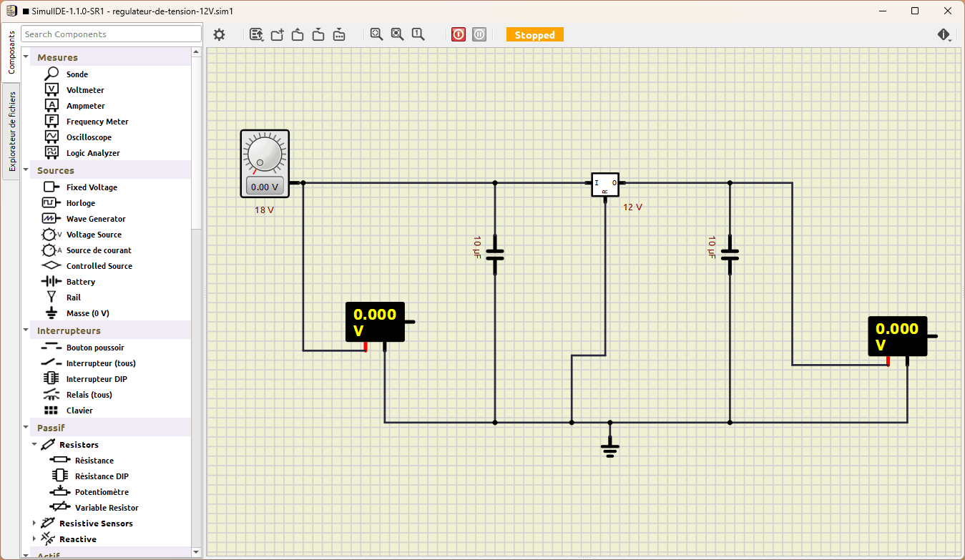The width and height of the screenshot is (965, 560).
Task: Select the 12 V regulator component
Action: 605,184
